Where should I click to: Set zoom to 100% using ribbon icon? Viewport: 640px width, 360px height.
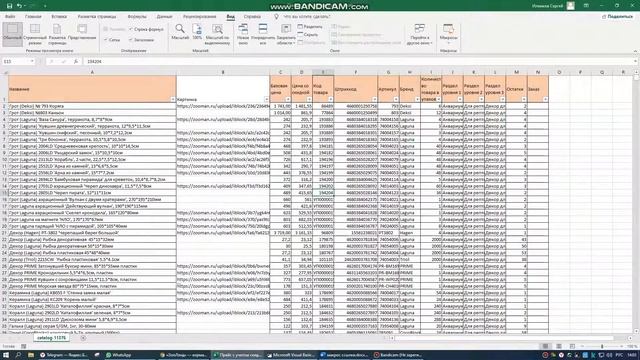(197, 32)
